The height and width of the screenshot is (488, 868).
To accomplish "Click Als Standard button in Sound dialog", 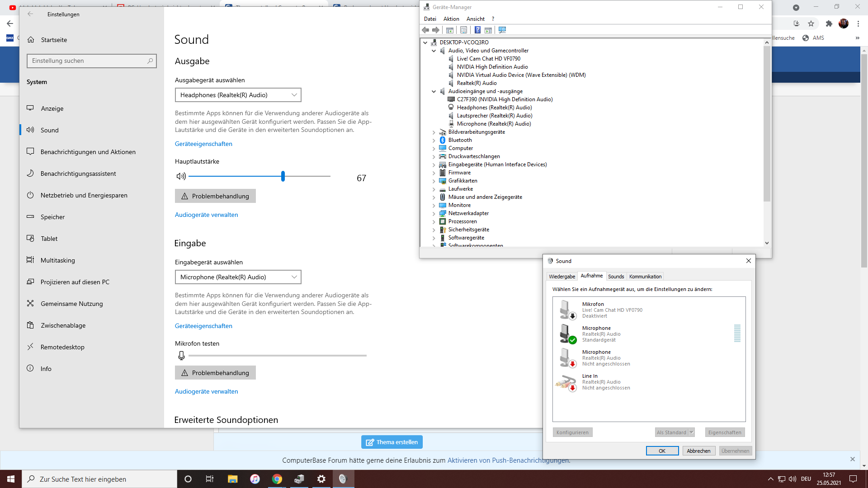I will point(672,432).
